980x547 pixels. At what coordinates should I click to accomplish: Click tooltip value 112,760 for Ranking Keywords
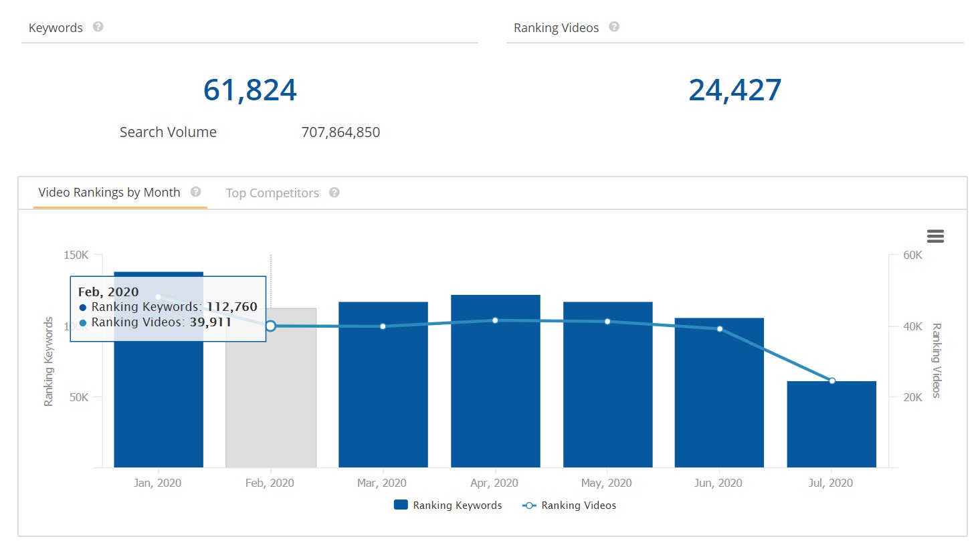point(232,307)
